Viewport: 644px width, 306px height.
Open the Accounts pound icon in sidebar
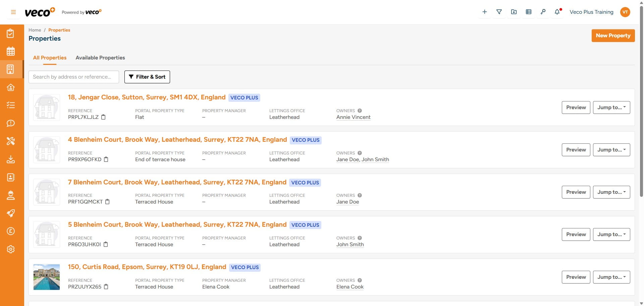[11, 231]
